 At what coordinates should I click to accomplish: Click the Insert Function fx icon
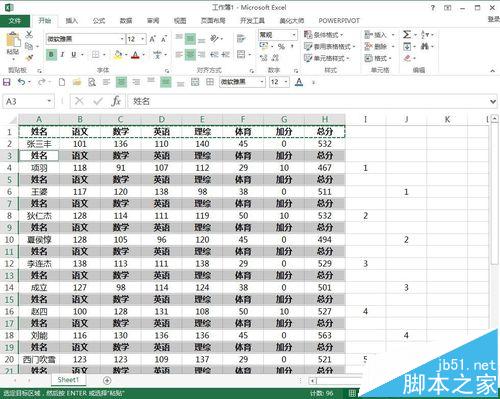[x=116, y=101]
